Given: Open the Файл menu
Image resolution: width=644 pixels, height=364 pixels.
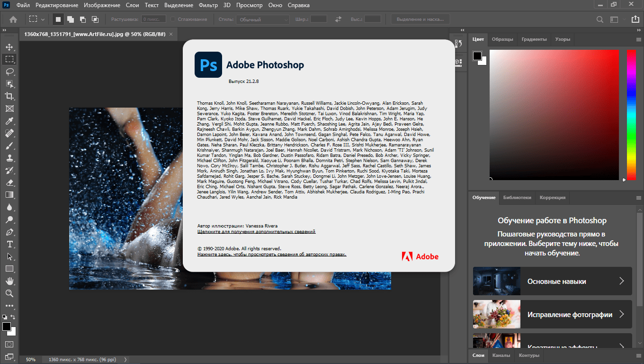Looking at the screenshot, I should pyautogui.click(x=23, y=5).
